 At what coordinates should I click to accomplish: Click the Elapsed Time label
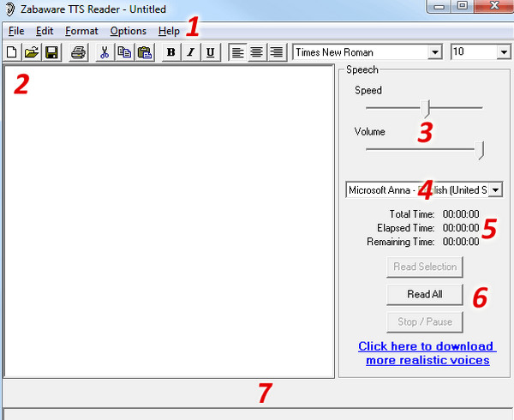pyautogui.click(x=406, y=228)
